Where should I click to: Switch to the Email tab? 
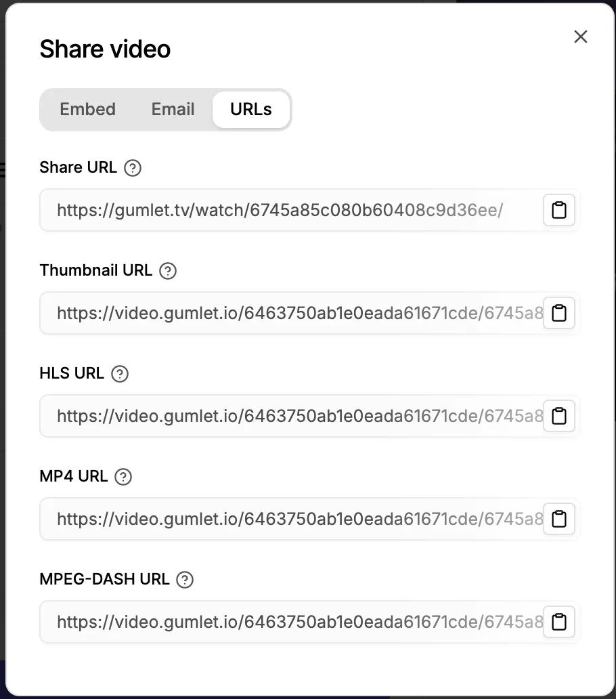(173, 109)
